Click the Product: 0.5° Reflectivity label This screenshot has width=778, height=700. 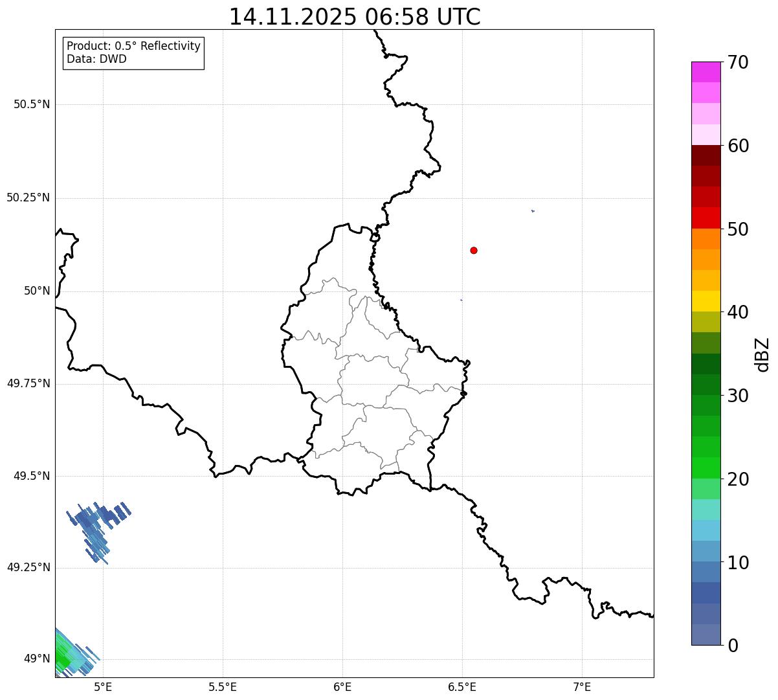[133, 47]
